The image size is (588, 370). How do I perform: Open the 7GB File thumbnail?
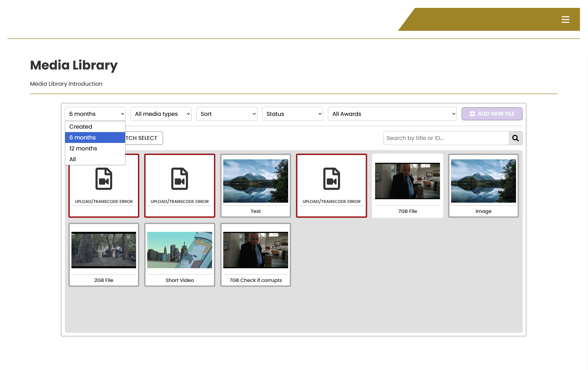(407, 181)
